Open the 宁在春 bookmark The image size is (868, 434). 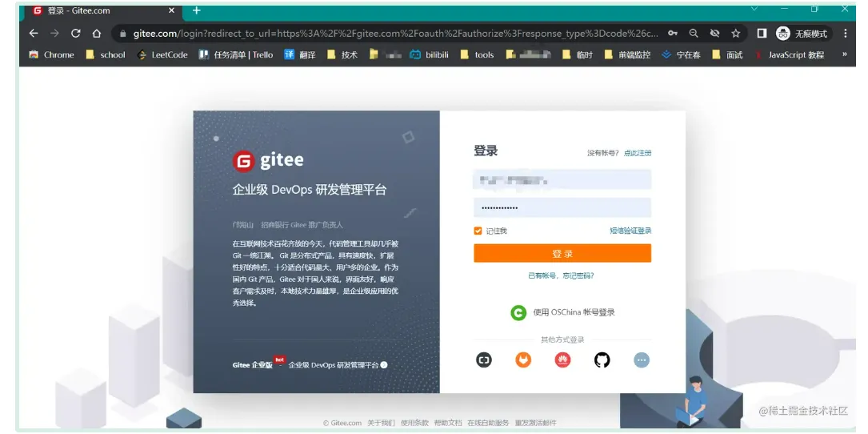[x=682, y=55]
